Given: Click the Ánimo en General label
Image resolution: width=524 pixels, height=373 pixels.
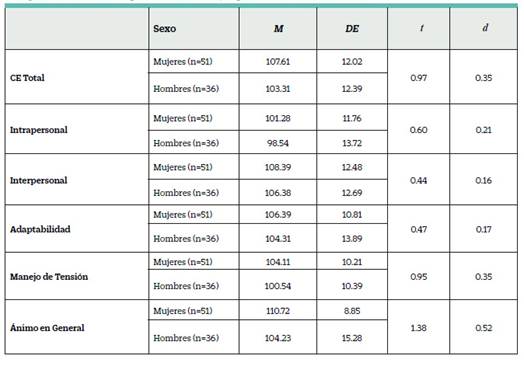Looking at the screenshot, I should click(47, 328).
